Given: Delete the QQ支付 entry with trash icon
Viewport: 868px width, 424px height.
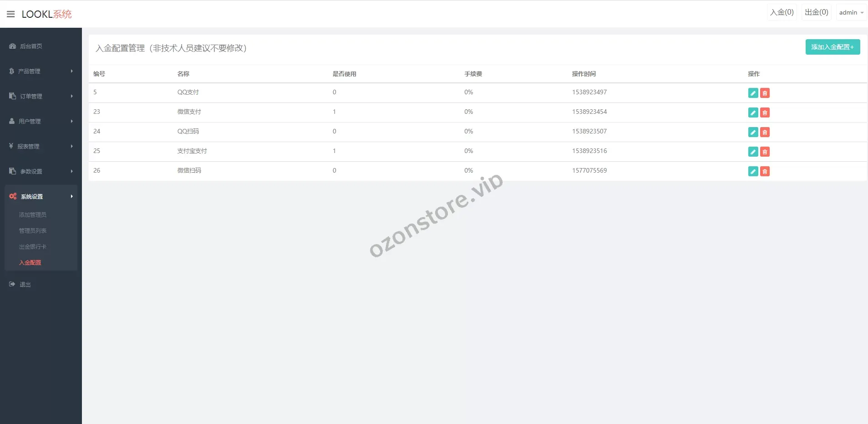Looking at the screenshot, I should pyautogui.click(x=765, y=93).
